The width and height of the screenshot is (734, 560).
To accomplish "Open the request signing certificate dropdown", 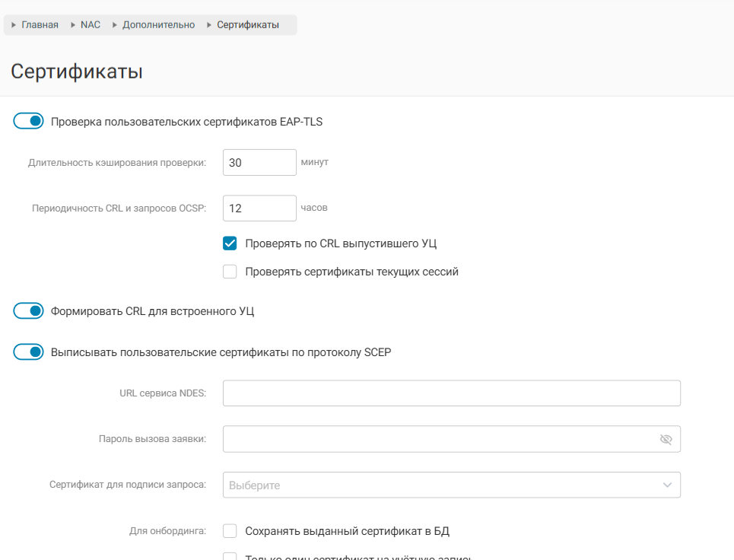I will coord(441,485).
